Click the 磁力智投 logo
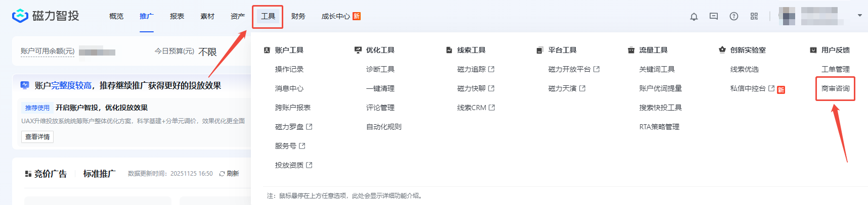The height and width of the screenshot is (205, 868). click(46, 16)
